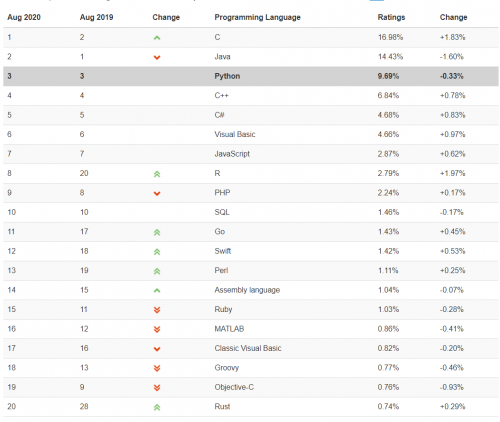Click the red down arrow next to Java
Viewport: 500px width, 422px height.
tap(157, 57)
